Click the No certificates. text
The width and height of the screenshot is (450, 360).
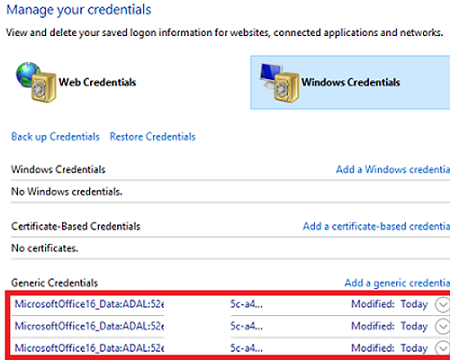(x=45, y=248)
